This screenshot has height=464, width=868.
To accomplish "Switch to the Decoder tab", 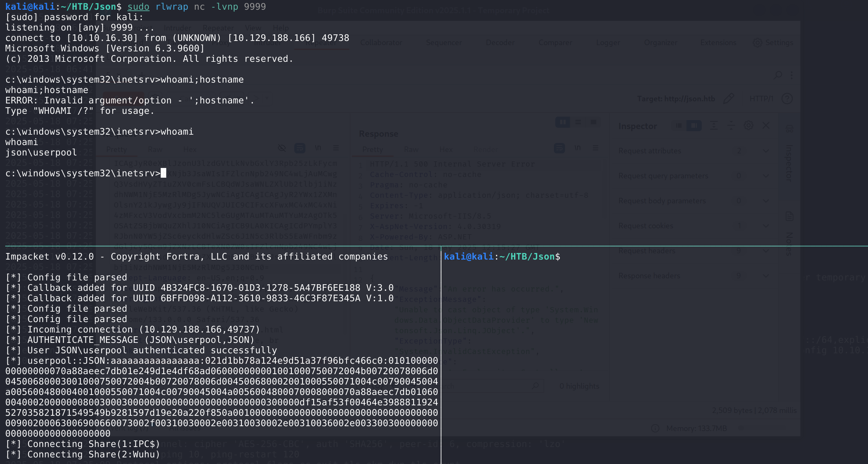I will [x=500, y=43].
